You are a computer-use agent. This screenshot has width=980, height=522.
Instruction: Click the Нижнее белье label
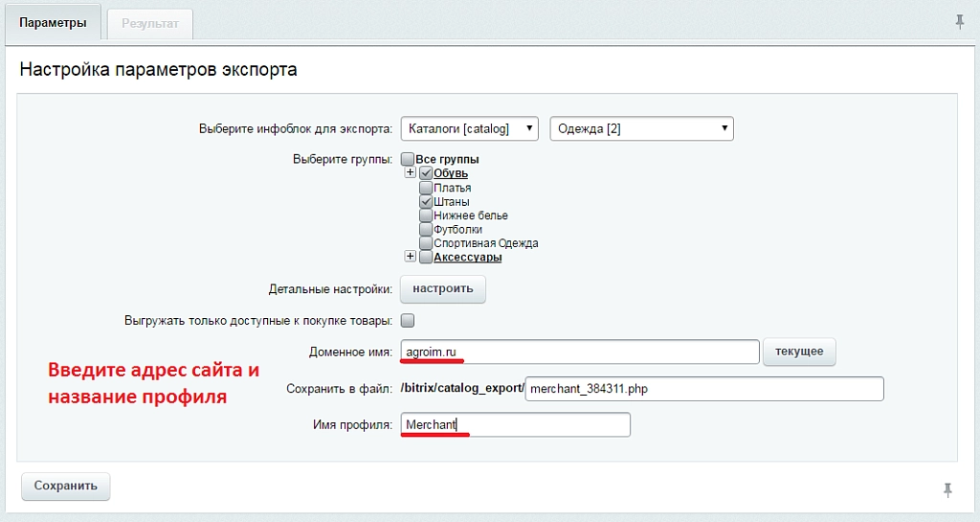(471, 216)
